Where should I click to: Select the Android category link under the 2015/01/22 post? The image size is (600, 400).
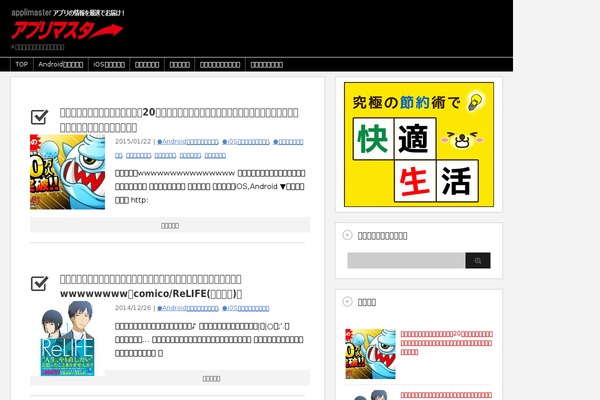coord(188,142)
